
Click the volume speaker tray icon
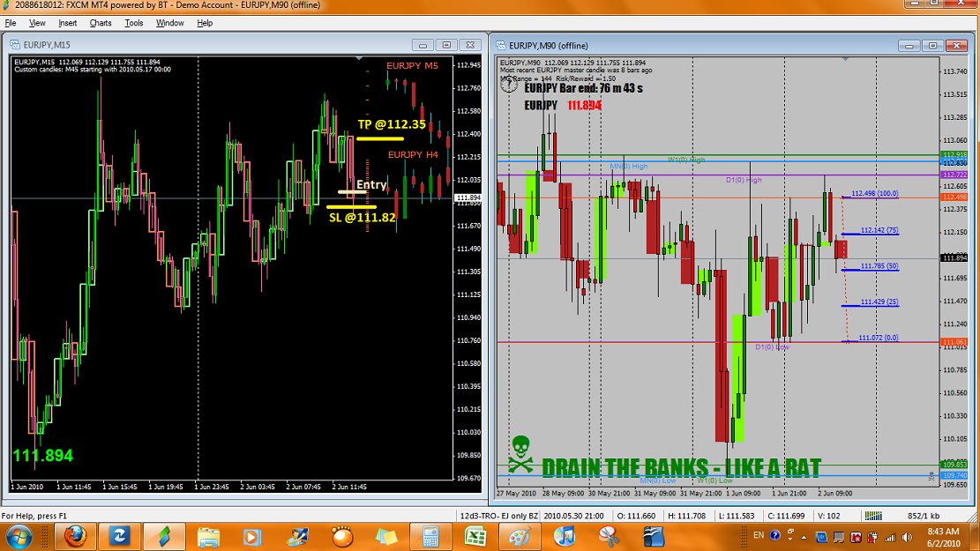pos(907,537)
